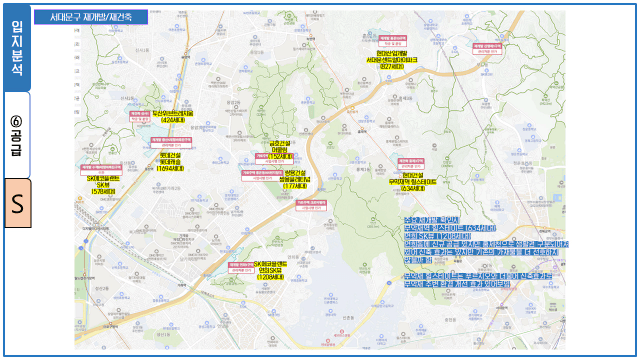Image resolution: width=640 pixels, height=360 pixels.
Task: Click the orange S box
Action: click(18, 203)
